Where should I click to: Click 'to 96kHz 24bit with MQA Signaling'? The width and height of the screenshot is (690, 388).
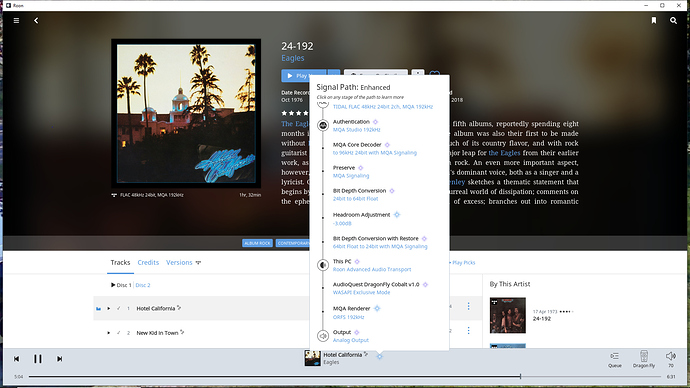coord(374,153)
